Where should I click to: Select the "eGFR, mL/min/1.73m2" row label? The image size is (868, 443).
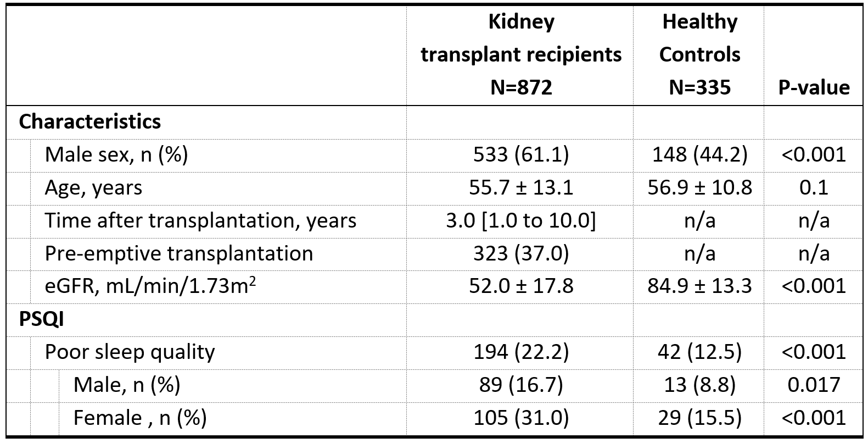(150, 286)
